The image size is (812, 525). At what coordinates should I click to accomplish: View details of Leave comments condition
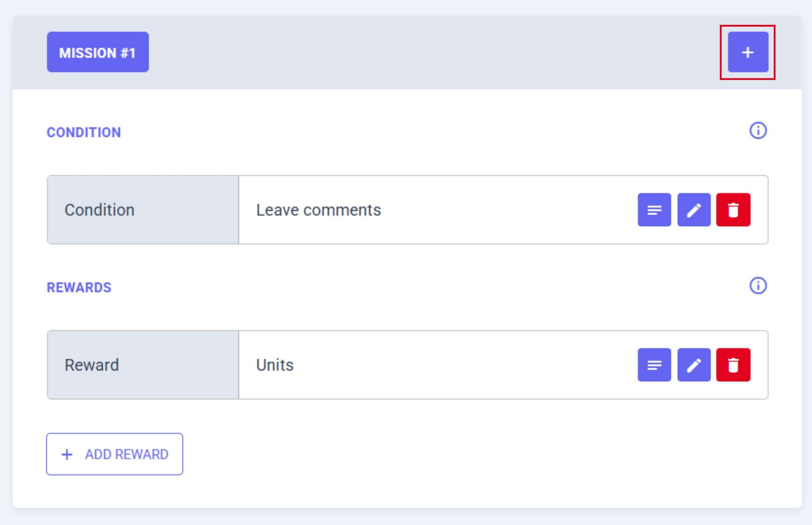coord(654,210)
